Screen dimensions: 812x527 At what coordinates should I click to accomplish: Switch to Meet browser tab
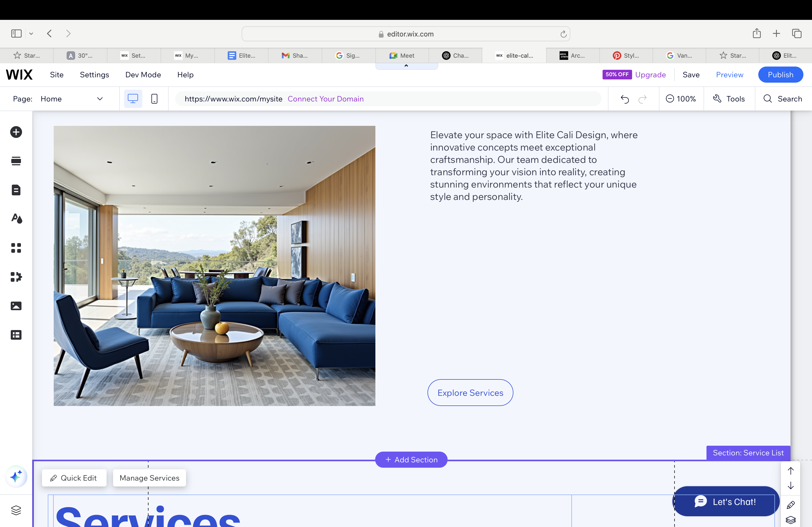tap(402, 56)
